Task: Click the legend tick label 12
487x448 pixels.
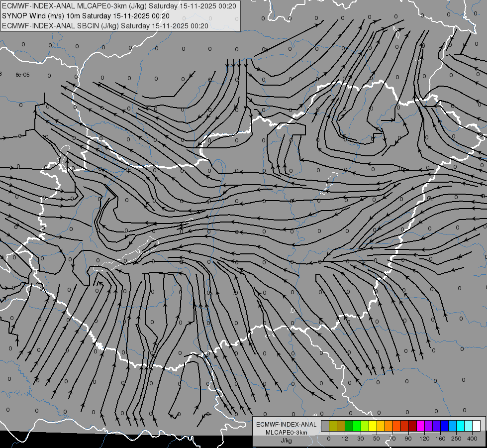Action: tap(345, 439)
